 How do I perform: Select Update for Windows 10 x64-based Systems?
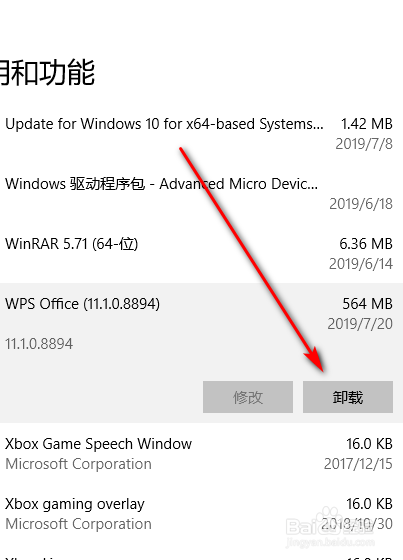(x=199, y=133)
